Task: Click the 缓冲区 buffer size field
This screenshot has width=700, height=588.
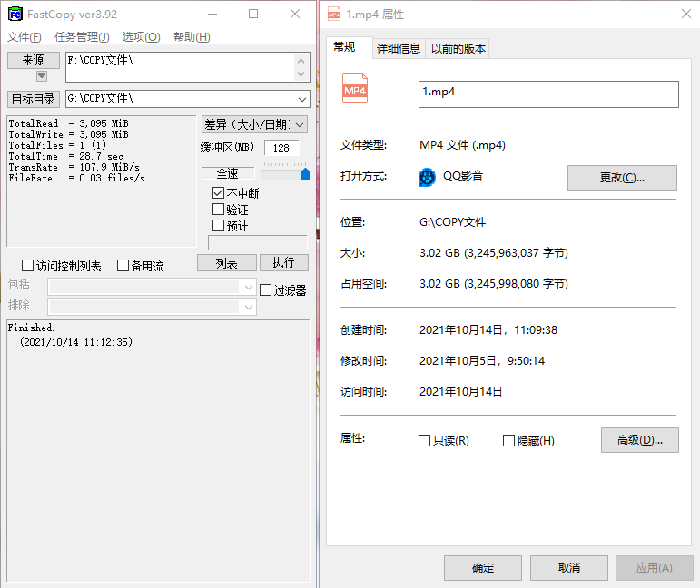Action: click(281, 148)
